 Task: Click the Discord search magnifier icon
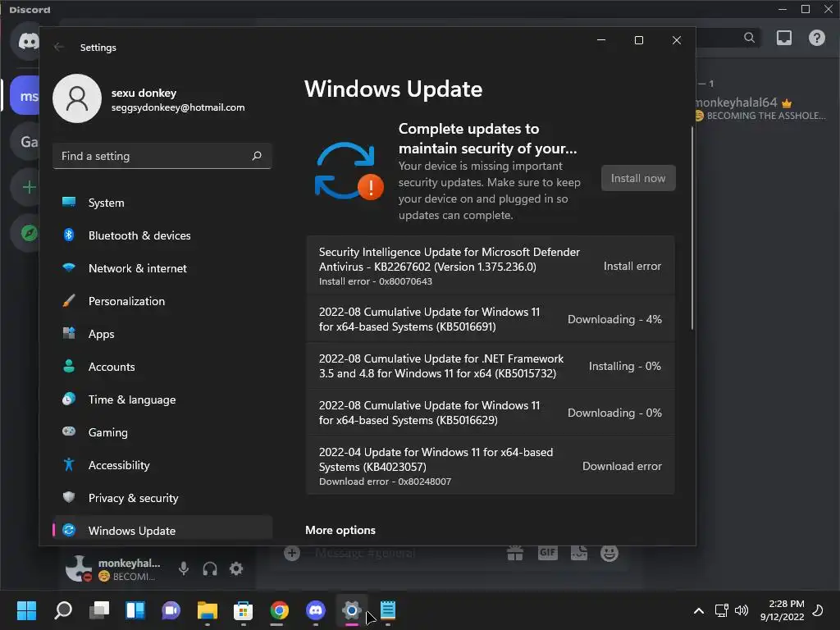750,38
